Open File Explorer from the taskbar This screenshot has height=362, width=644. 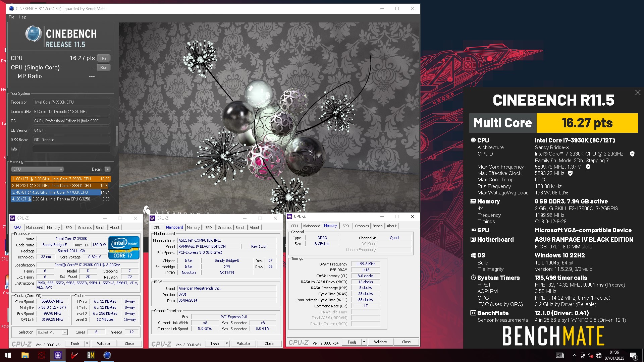pos(25,355)
